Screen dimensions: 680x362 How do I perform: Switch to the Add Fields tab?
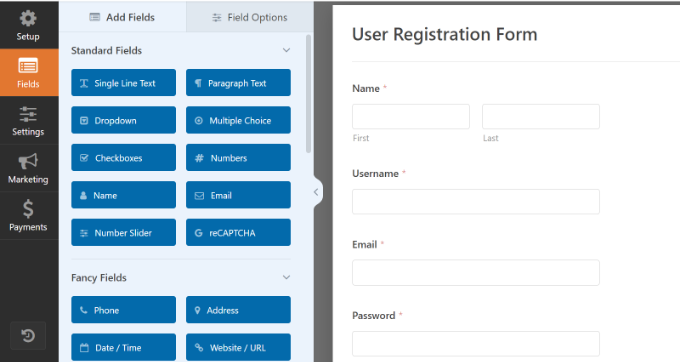pyautogui.click(x=122, y=17)
